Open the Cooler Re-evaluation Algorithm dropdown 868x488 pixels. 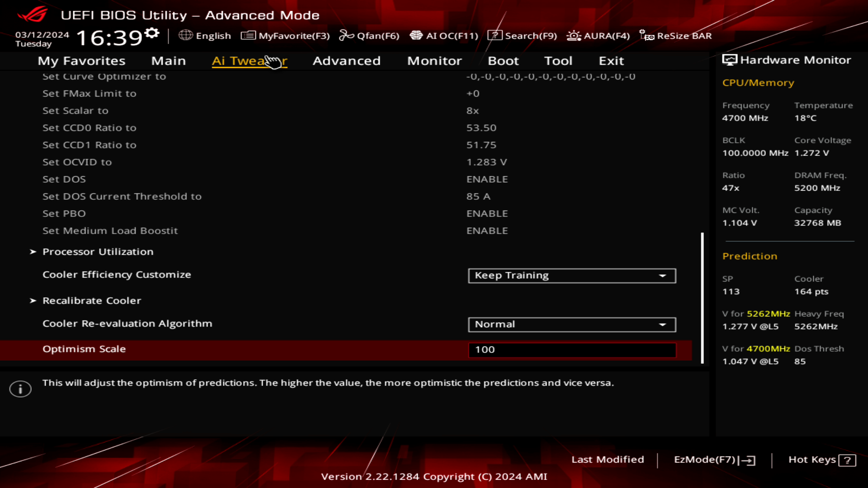pos(571,324)
